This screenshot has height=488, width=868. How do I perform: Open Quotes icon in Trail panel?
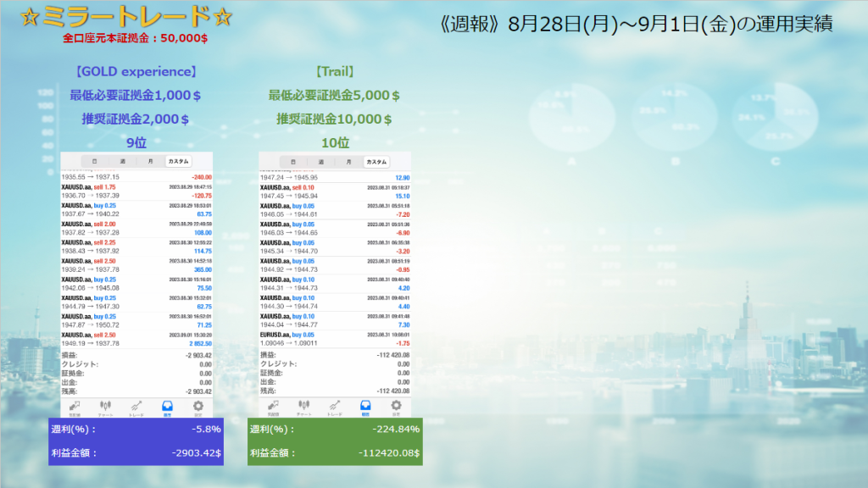click(x=275, y=407)
